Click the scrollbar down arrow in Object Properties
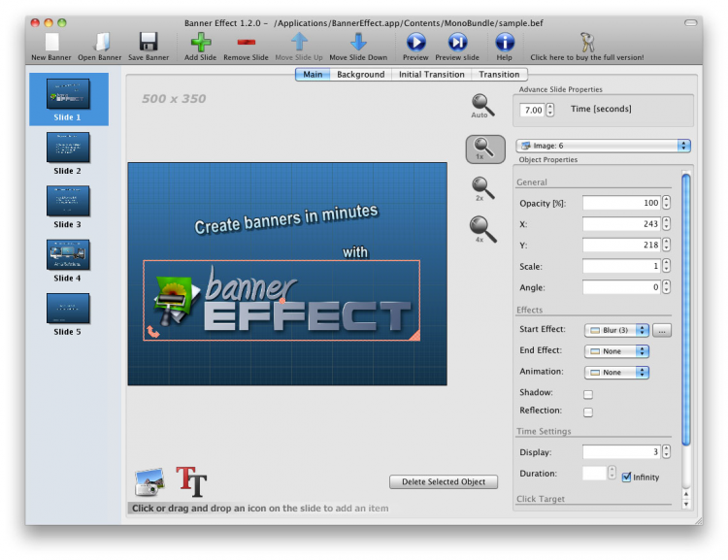Screen dimensions: 728x560 click(686, 505)
